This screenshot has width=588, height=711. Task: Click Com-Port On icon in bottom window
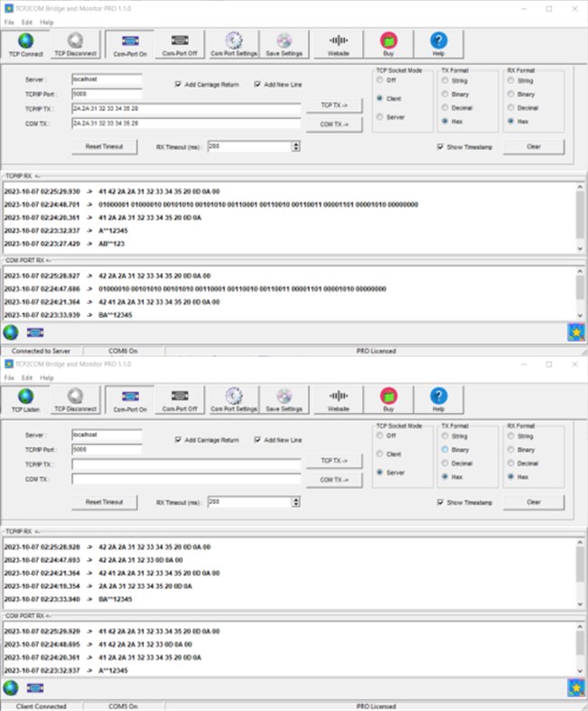pyautogui.click(x=130, y=400)
